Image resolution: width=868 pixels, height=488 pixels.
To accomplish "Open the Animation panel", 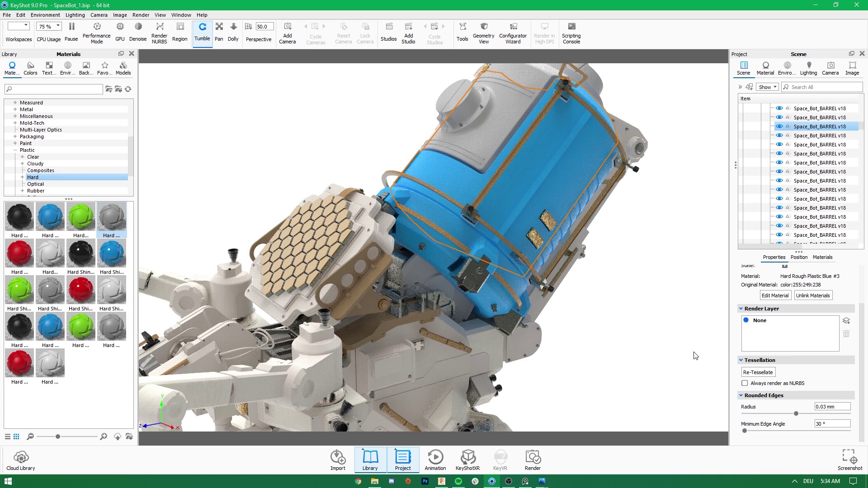I will pyautogui.click(x=435, y=460).
